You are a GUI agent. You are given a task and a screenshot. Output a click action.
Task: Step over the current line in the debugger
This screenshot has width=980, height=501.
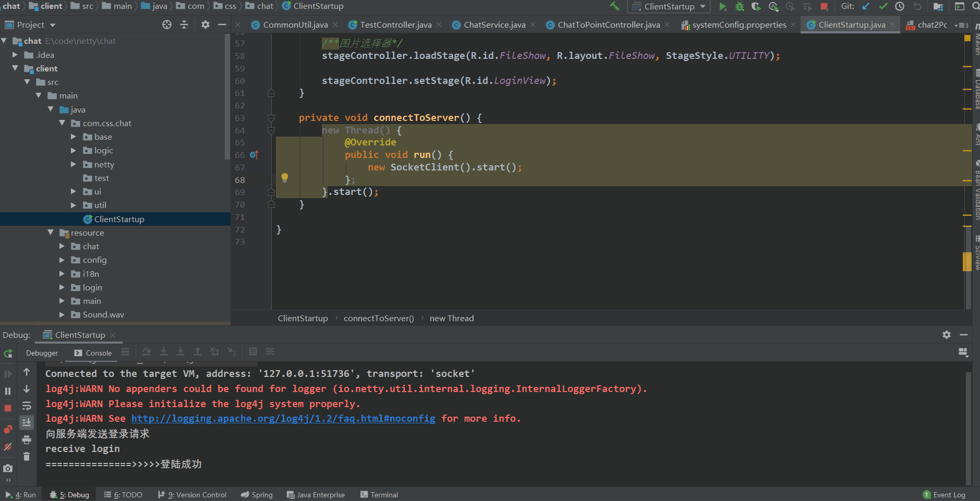click(146, 352)
